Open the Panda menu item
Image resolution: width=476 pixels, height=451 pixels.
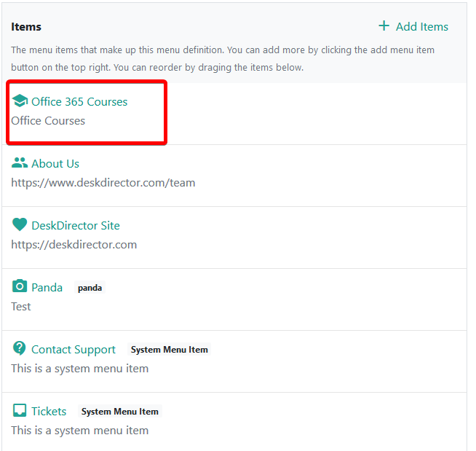pos(47,288)
